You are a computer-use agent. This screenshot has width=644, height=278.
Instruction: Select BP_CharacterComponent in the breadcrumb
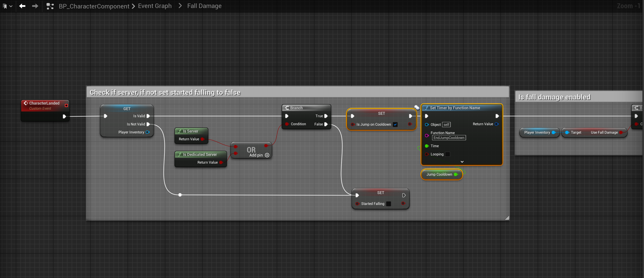click(94, 6)
